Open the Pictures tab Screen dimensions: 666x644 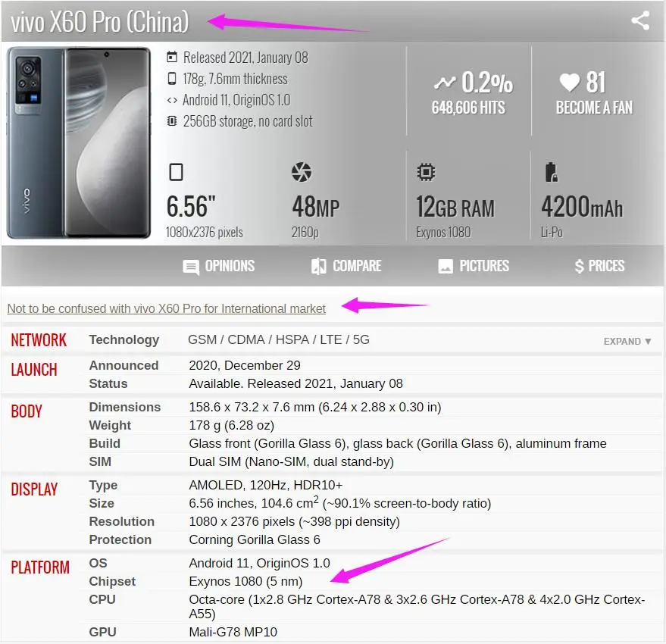click(x=474, y=267)
